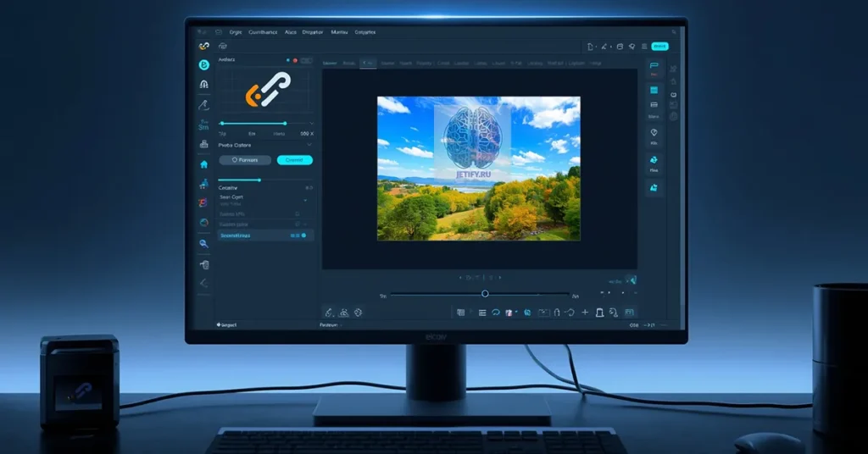
Task: Click the chain-link logo icon in sidebar
Action: [204, 46]
